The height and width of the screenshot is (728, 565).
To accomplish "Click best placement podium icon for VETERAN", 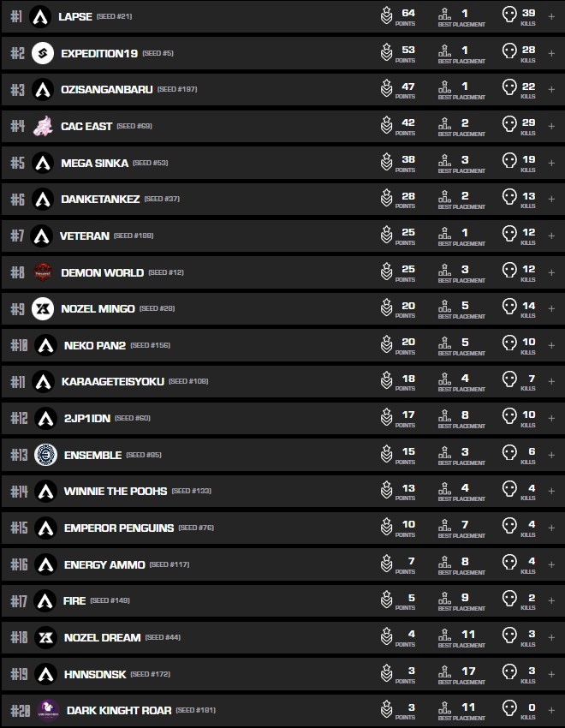I will [x=444, y=235].
